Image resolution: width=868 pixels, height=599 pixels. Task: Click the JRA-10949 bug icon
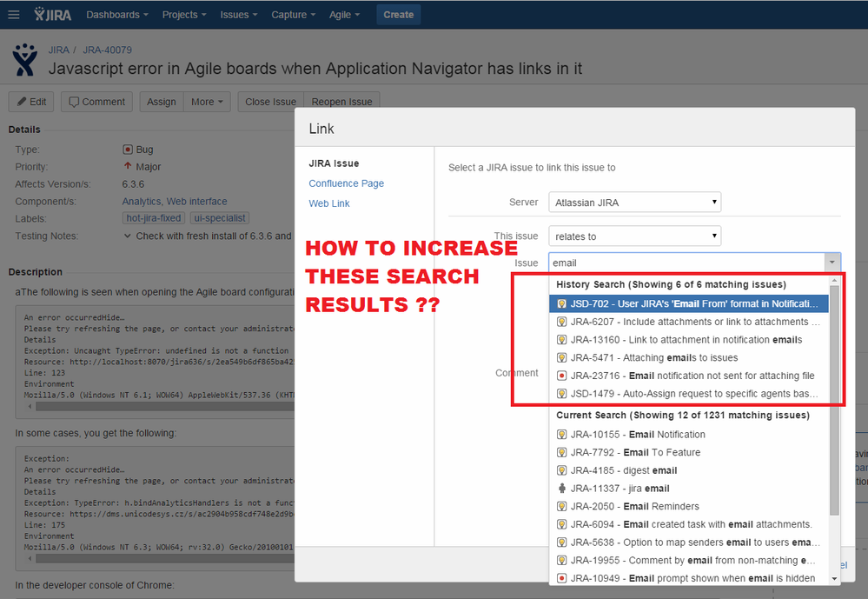561,578
